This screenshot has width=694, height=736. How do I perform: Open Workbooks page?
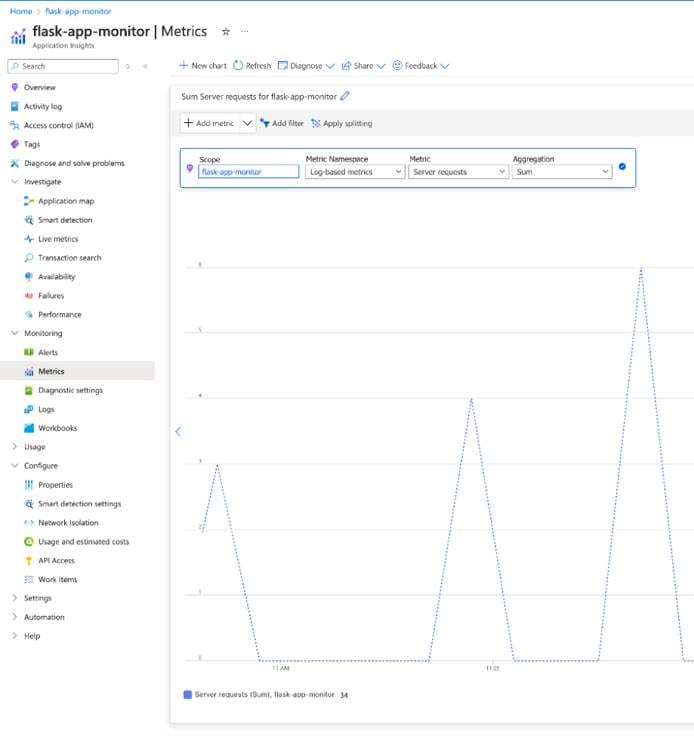pos(58,428)
